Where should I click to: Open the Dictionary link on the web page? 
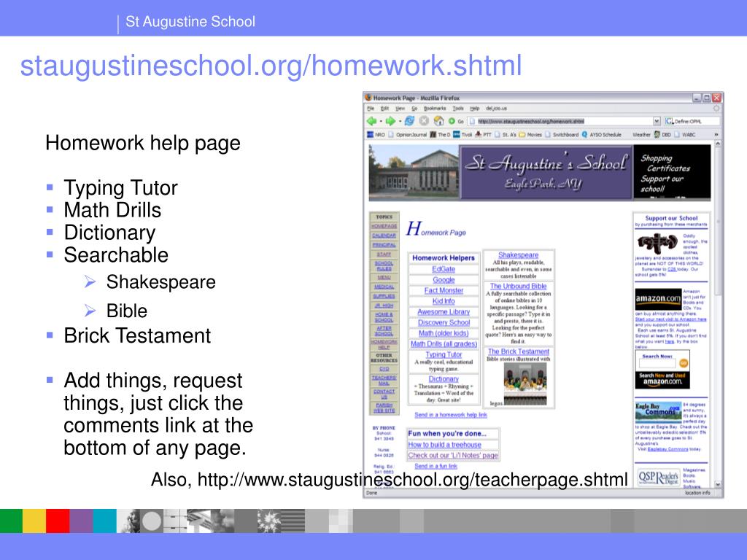point(444,379)
